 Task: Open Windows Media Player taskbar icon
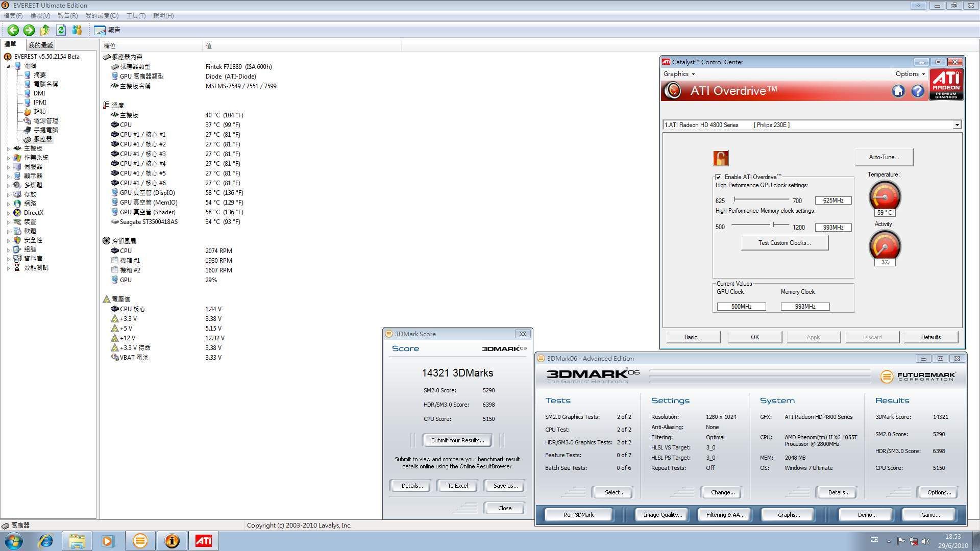(108, 541)
